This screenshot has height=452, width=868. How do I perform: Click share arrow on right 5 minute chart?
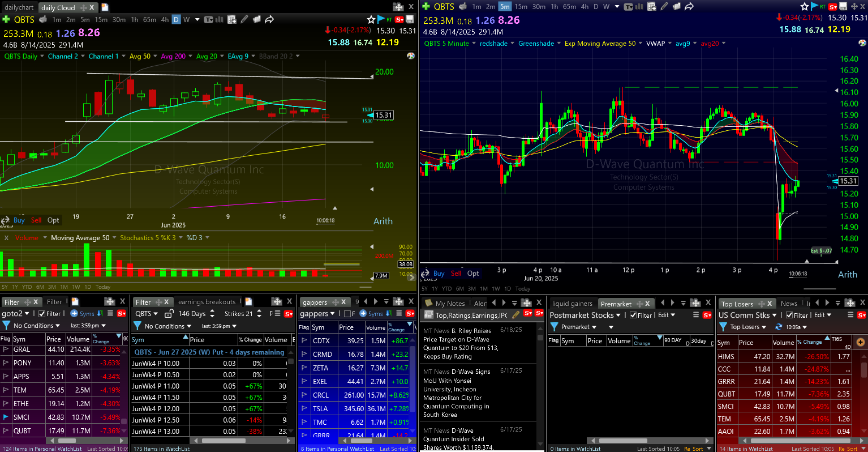pyautogui.click(x=689, y=7)
